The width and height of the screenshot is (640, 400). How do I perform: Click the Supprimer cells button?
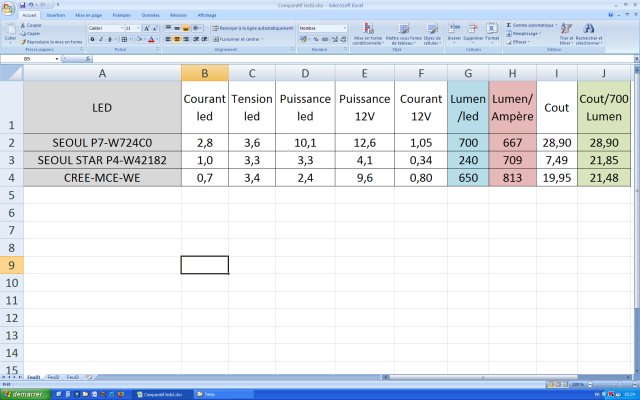click(473, 33)
